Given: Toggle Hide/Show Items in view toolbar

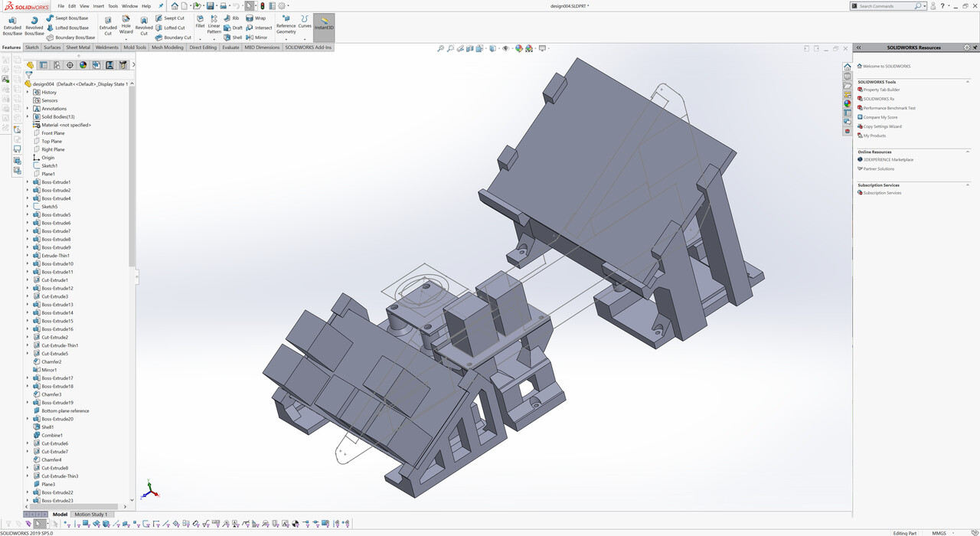Looking at the screenshot, I should [x=505, y=48].
